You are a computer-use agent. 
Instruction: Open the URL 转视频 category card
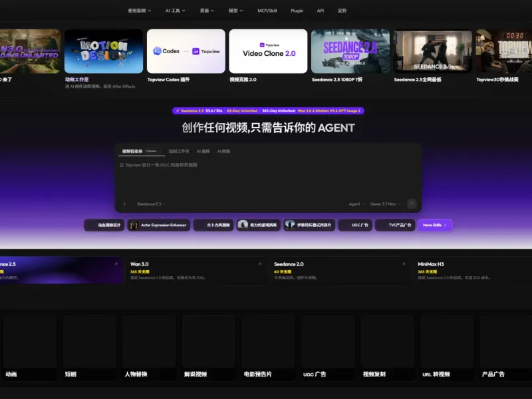point(447,346)
